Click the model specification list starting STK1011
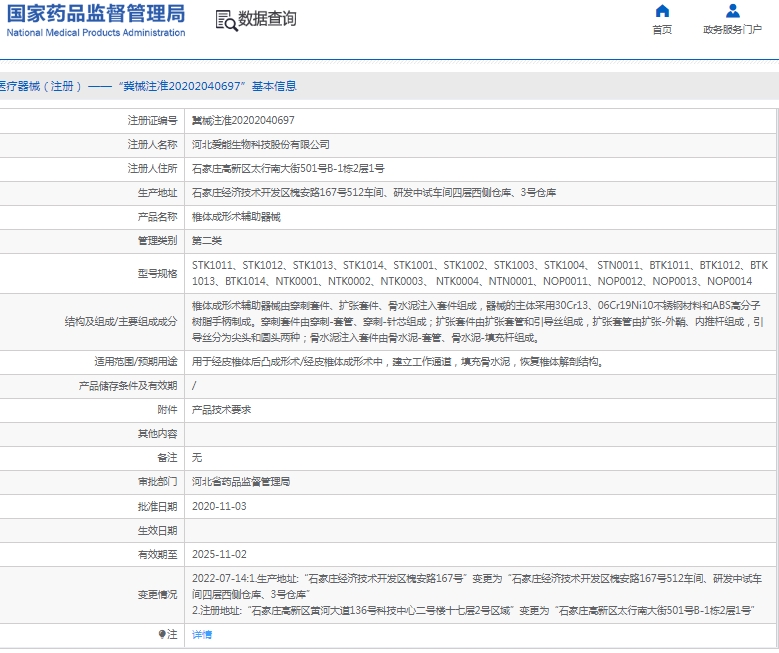 (480, 273)
